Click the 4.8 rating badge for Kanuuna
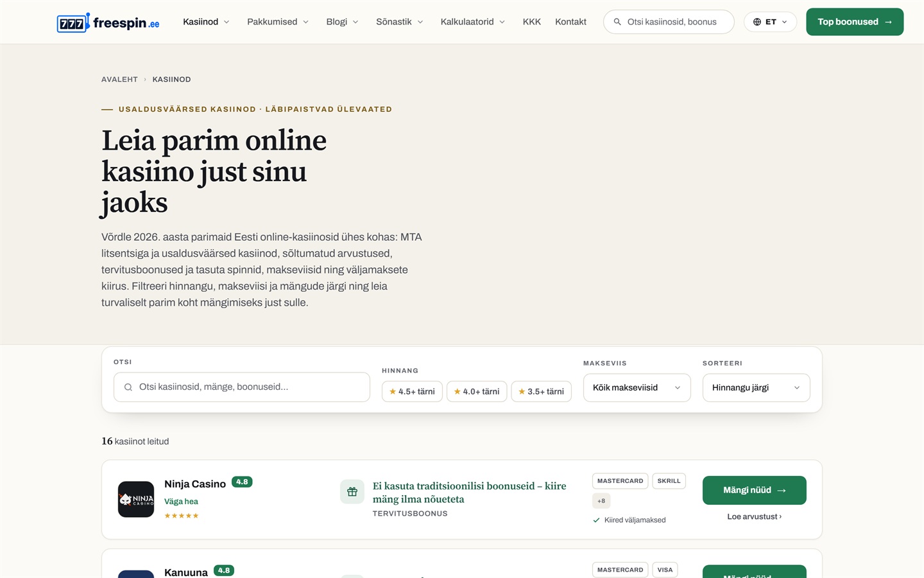This screenshot has width=924, height=578. (x=224, y=570)
